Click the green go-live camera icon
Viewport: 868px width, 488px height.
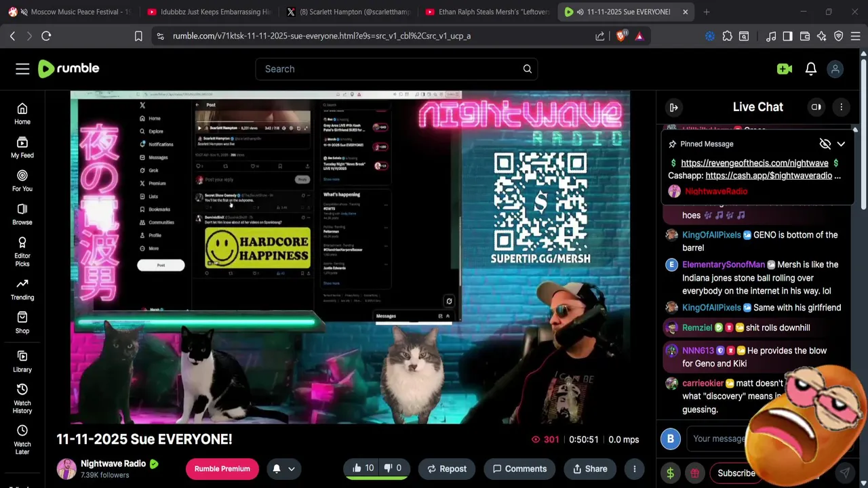pyautogui.click(x=785, y=68)
